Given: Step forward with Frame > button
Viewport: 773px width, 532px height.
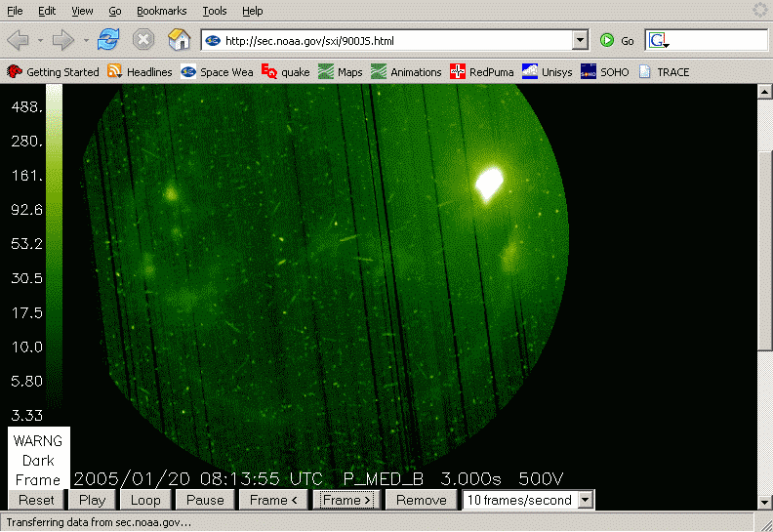Looking at the screenshot, I should tap(346, 500).
